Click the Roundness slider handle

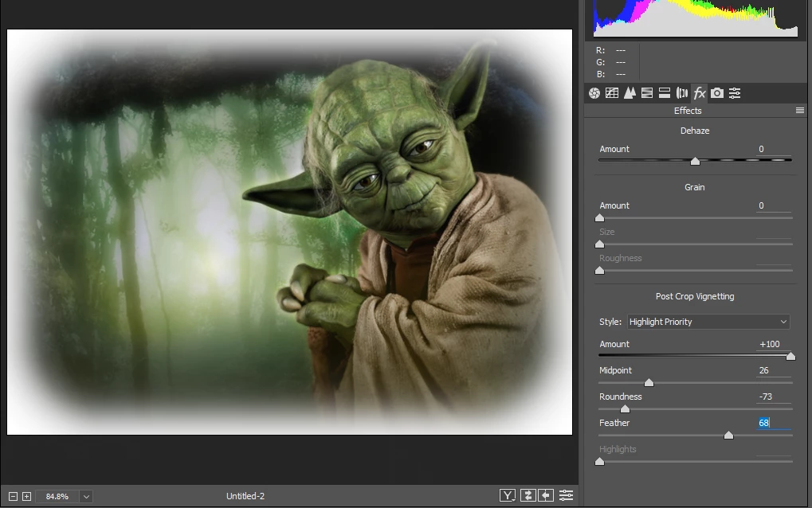(x=625, y=409)
